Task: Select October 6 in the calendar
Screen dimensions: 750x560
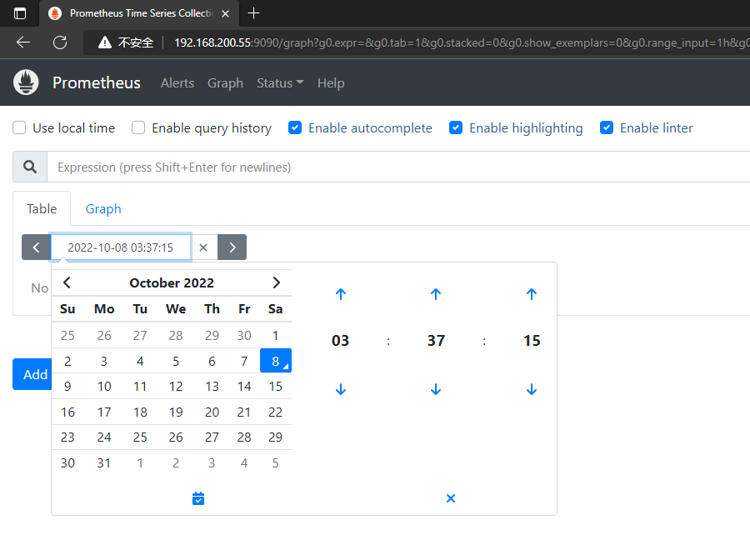Action: coord(212,361)
